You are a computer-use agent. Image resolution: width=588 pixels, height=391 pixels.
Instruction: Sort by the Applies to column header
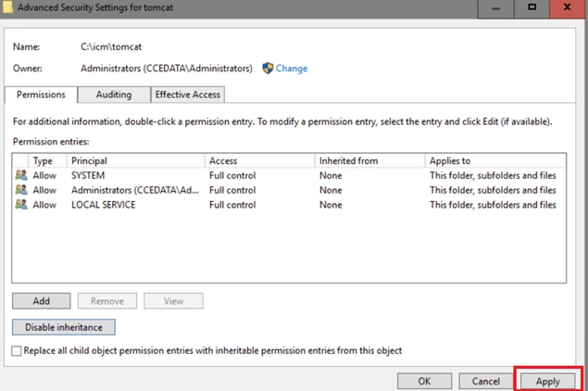[495, 160]
